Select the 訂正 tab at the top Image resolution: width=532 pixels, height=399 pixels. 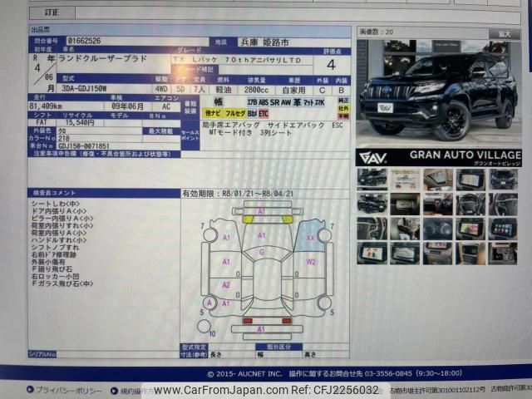click(52, 12)
